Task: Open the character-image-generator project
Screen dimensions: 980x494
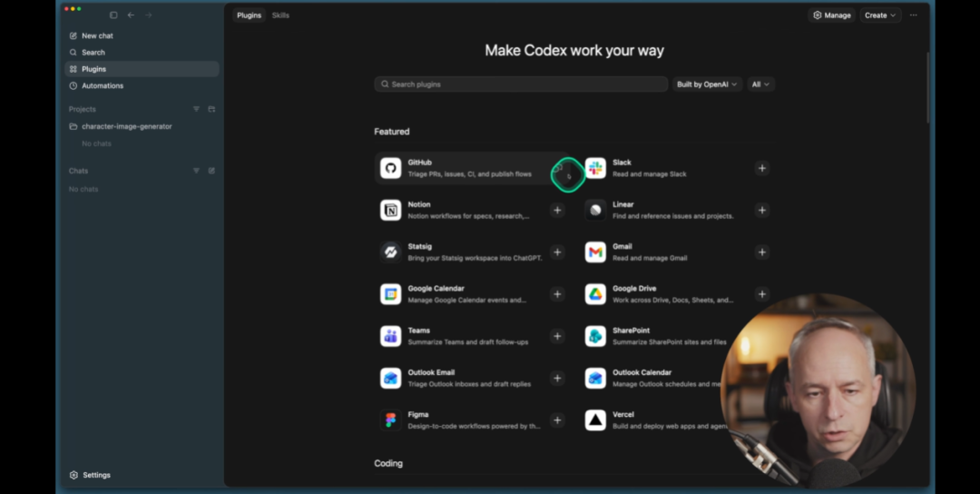Action: pos(142,126)
